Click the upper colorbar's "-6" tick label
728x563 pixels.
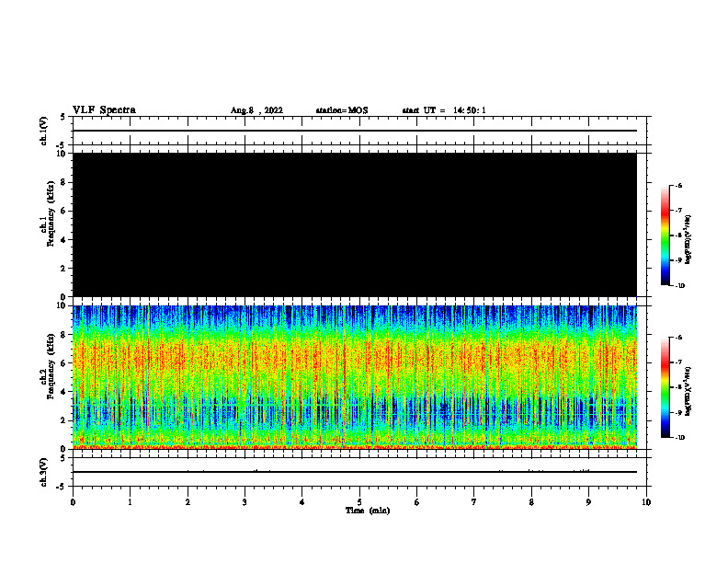679,185
